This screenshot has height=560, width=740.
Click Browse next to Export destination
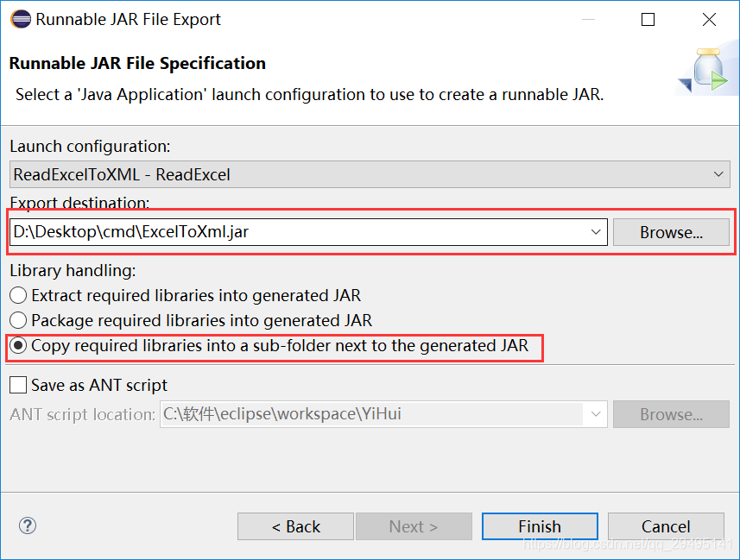(x=671, y=232)
